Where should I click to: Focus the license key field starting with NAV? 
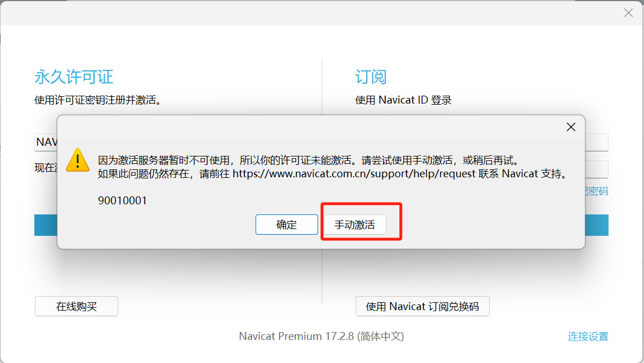click(46, 142)
